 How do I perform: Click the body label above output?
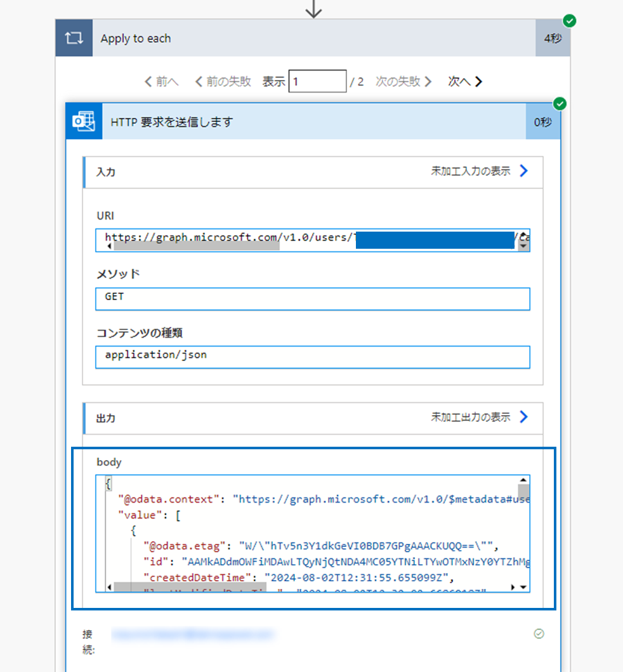click(x=109, y=462)
